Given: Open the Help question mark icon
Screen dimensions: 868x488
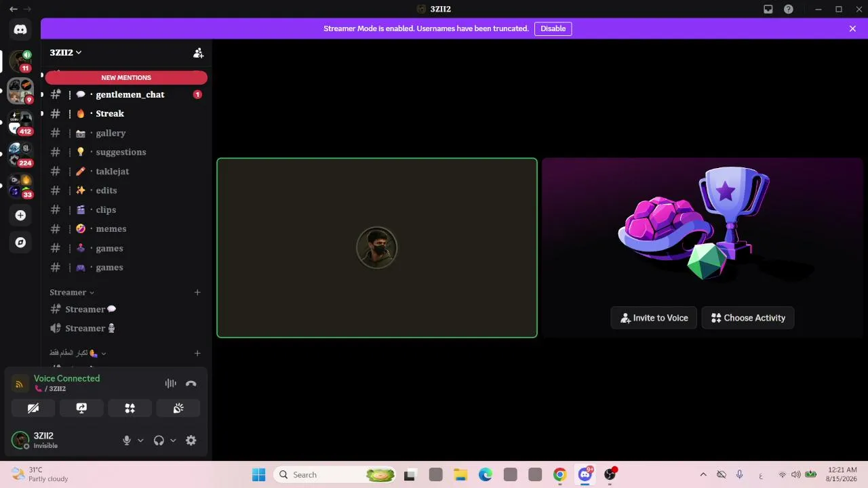Looking at the screenshot, I should [789, 9].
